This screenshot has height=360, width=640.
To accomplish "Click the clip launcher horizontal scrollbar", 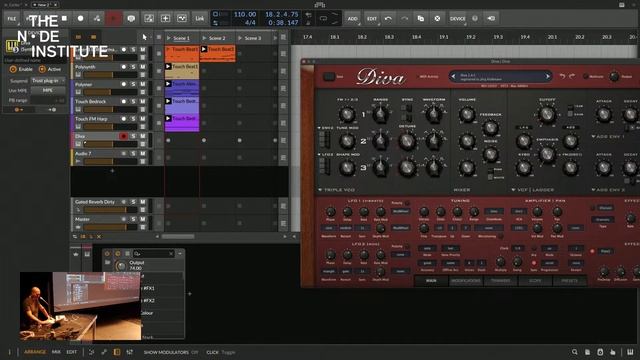I will (178, 236).
